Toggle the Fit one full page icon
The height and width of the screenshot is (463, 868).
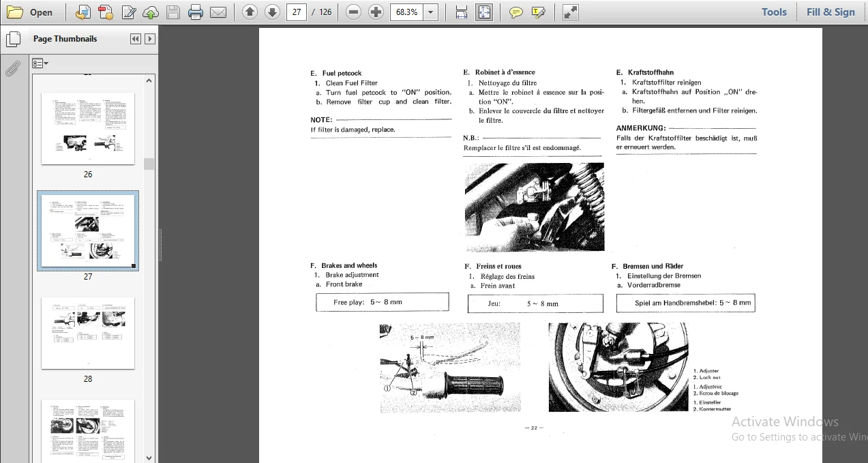pos(484,12)
